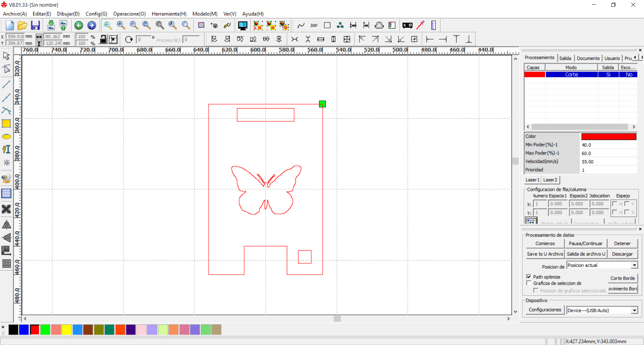The height and width of the screenshot is (345, 644).
Task: Switch to the Usuario tab
Action: (612, 58)
